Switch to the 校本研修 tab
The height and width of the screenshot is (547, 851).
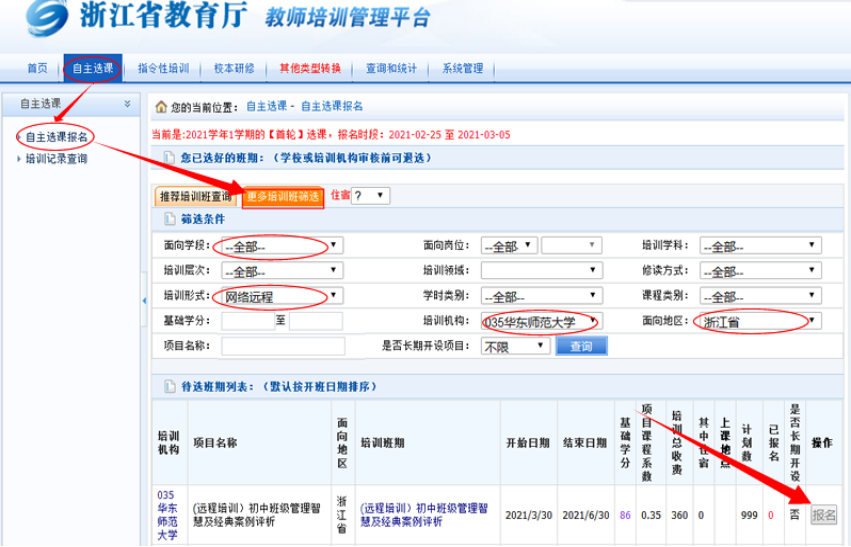click(x=234, y=68)
